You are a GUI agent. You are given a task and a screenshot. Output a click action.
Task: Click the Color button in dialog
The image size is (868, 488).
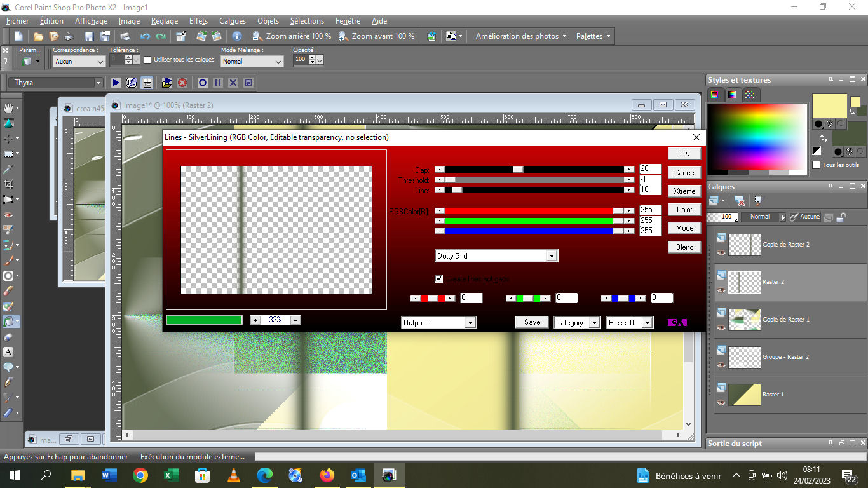click(x=684, y=209)
